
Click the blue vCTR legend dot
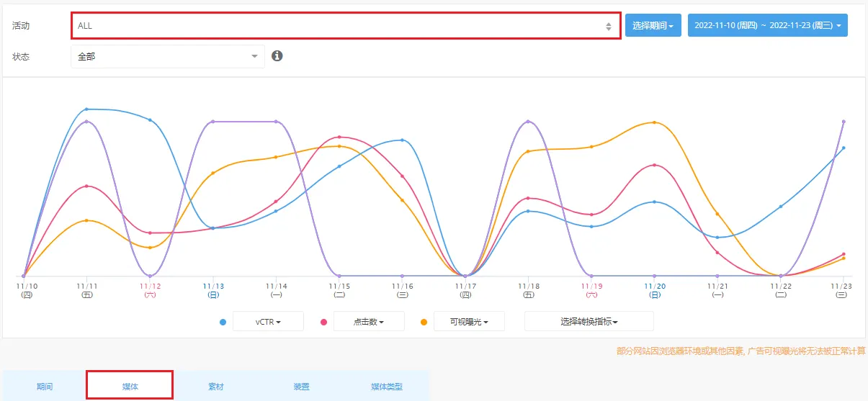[x=223, y=322]
